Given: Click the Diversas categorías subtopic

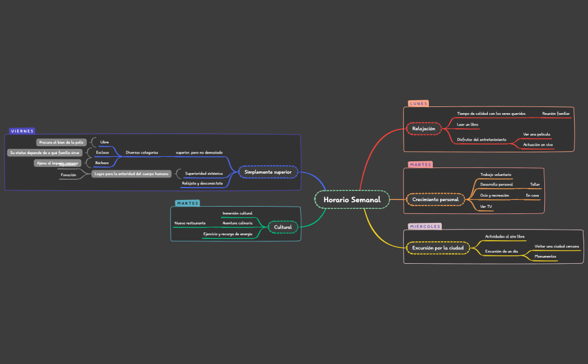Looking at the screenshot, I should click(142, 152).
